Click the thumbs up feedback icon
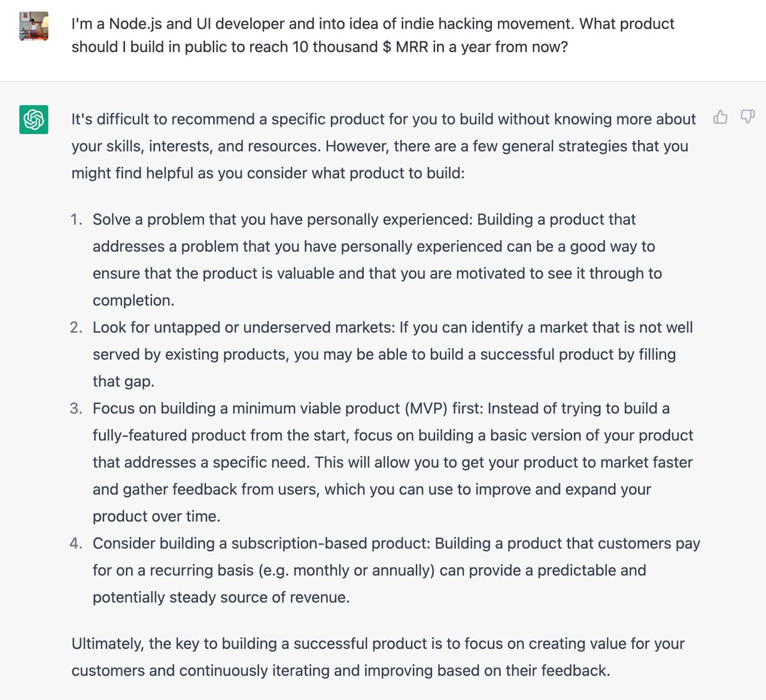 tap(721, 117)
